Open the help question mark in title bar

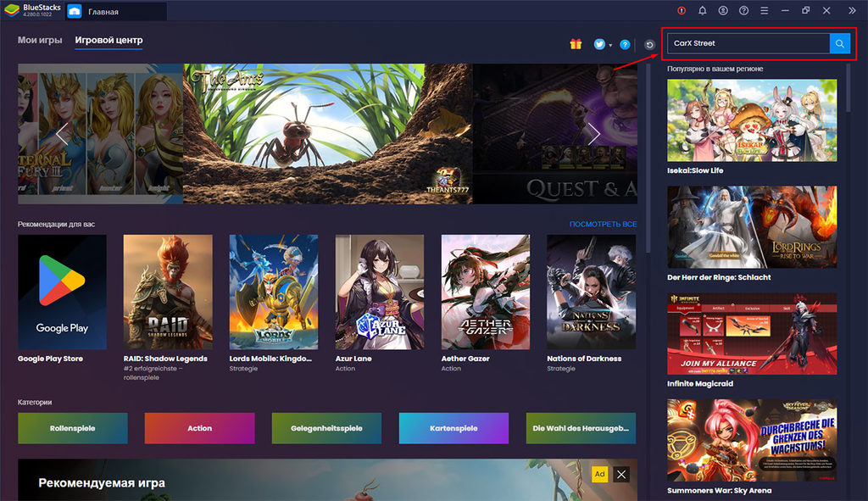[743, 10]
